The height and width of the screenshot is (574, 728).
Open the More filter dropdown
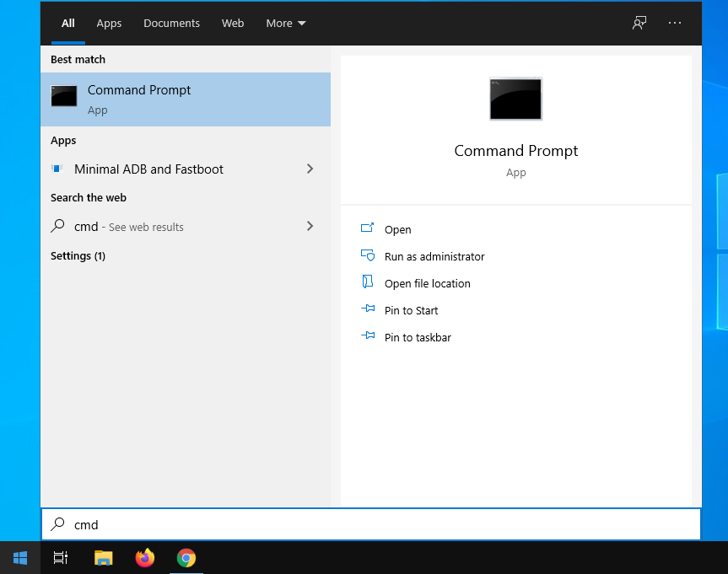pyautogui.click(x=286, y=23)
